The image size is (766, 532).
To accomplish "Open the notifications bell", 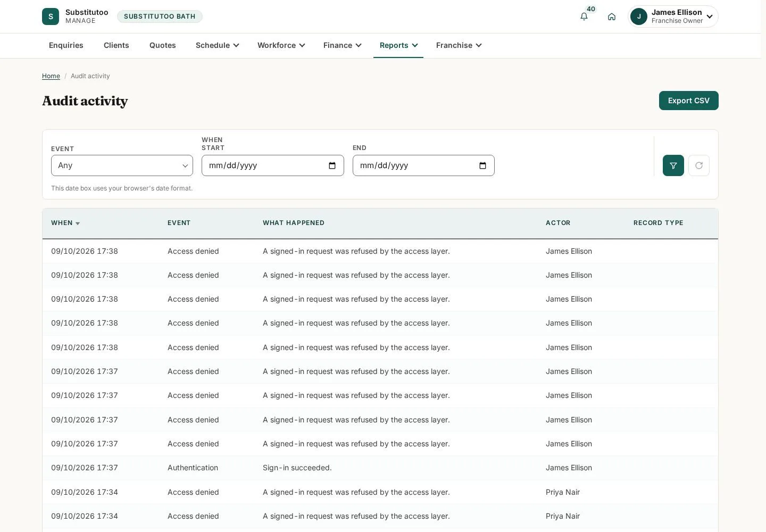I will (584, 16).
